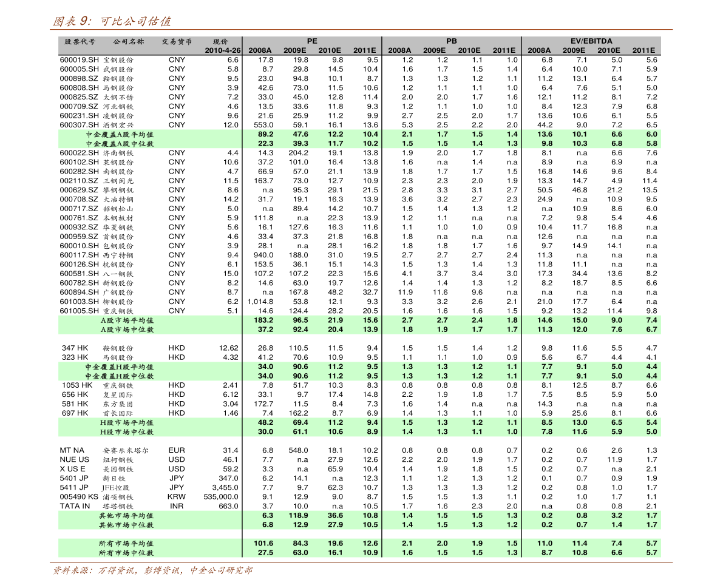Click the PE value 548.0

298,450
